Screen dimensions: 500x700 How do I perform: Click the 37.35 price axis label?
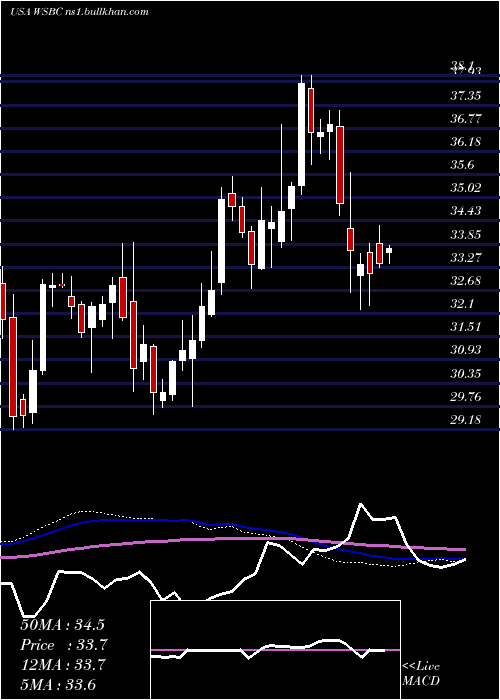466,96
